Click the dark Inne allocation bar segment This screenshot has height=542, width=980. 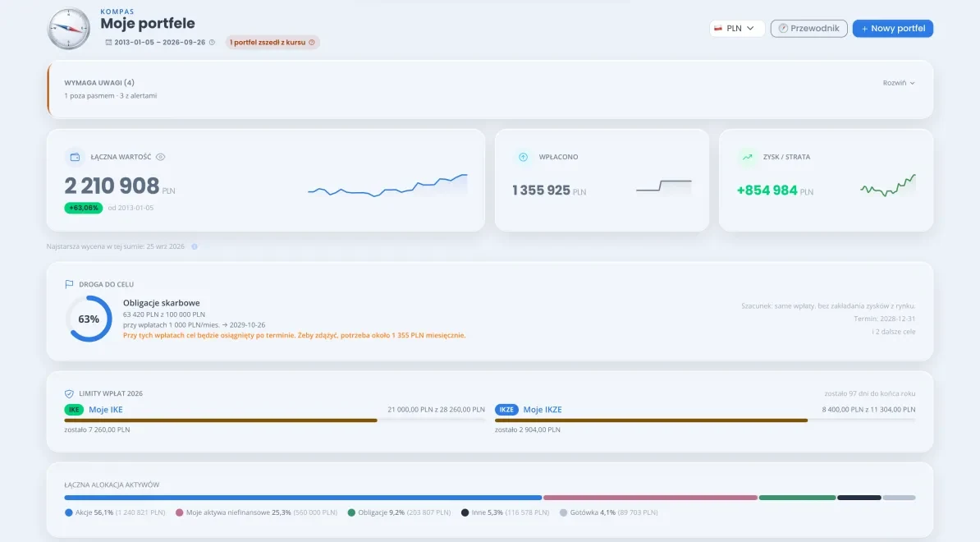859,498
